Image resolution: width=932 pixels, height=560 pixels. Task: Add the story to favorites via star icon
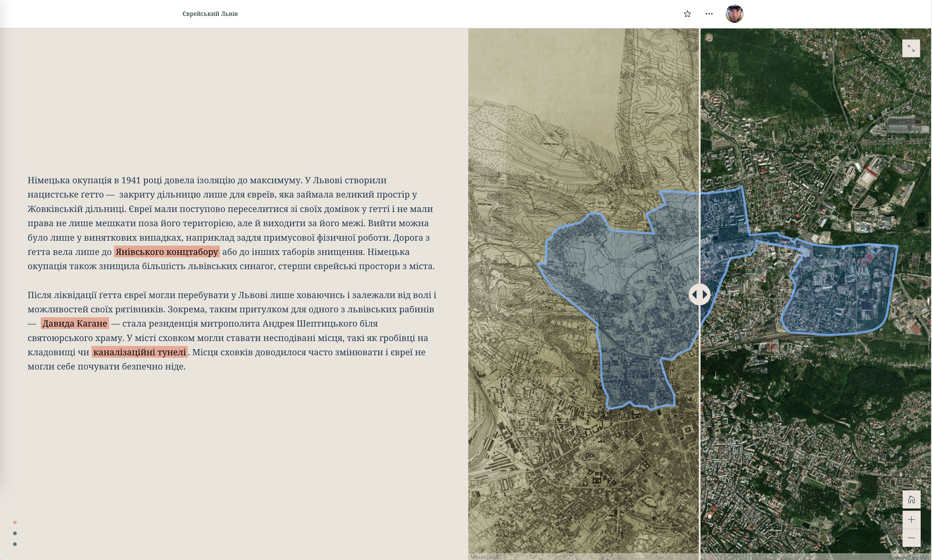(687, 14)
